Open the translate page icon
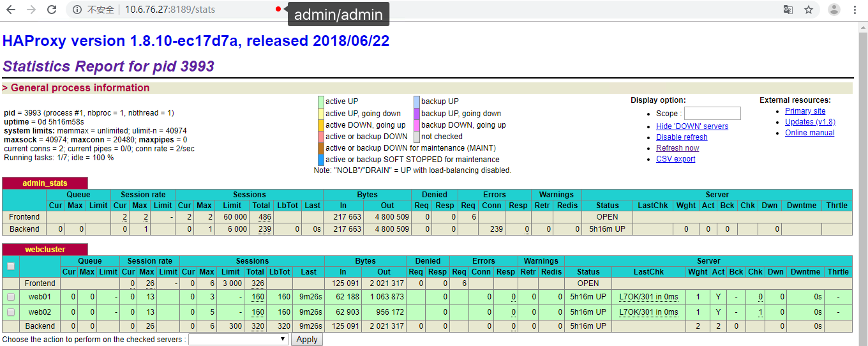The image size is (868, 346). 789,10
